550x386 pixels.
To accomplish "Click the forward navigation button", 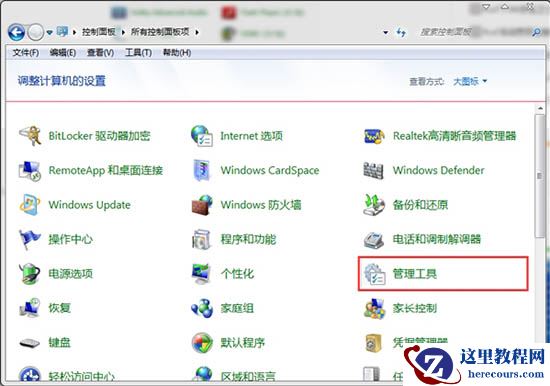I will [35, 33].
